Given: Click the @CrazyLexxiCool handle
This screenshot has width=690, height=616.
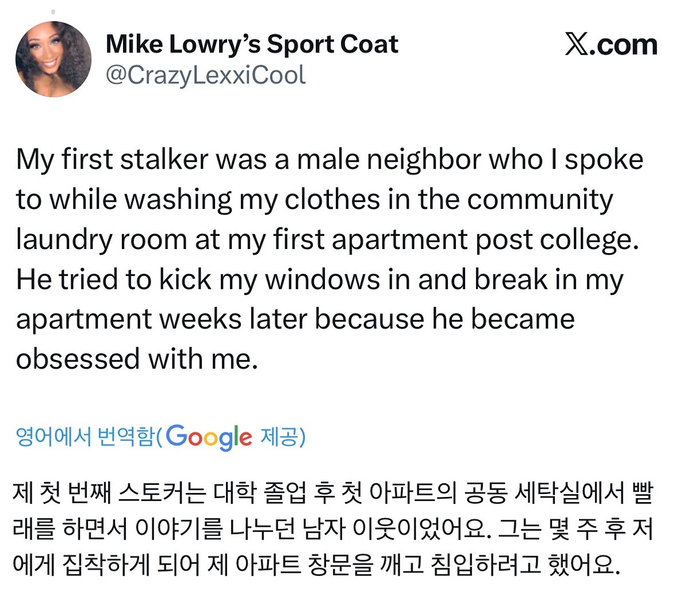Looking at the screenshot, I should [x=205, y=75].
